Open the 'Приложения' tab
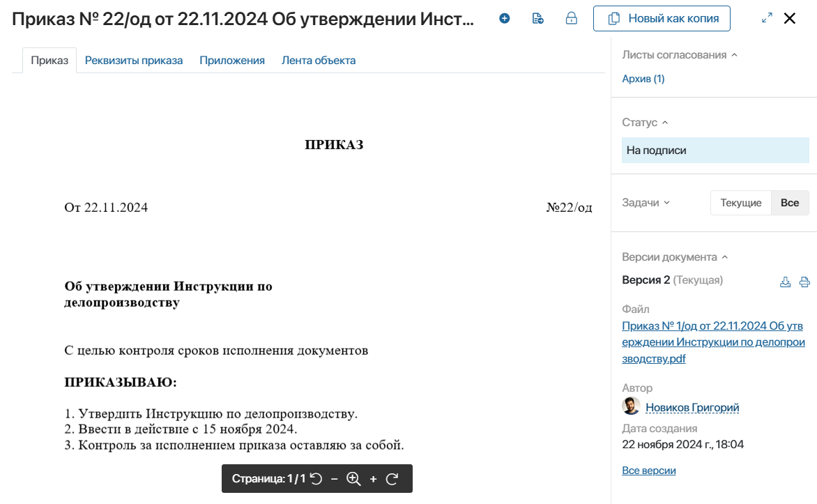 (x=232, y=61)
